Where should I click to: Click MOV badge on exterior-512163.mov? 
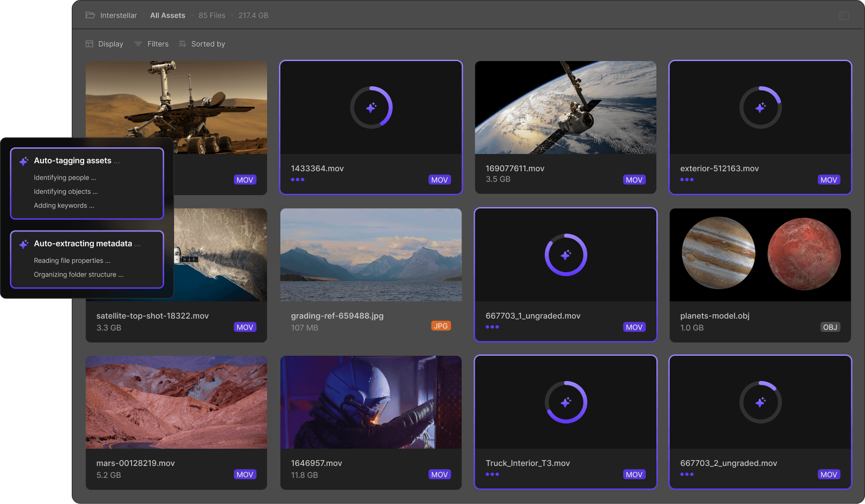coord(829,180)
